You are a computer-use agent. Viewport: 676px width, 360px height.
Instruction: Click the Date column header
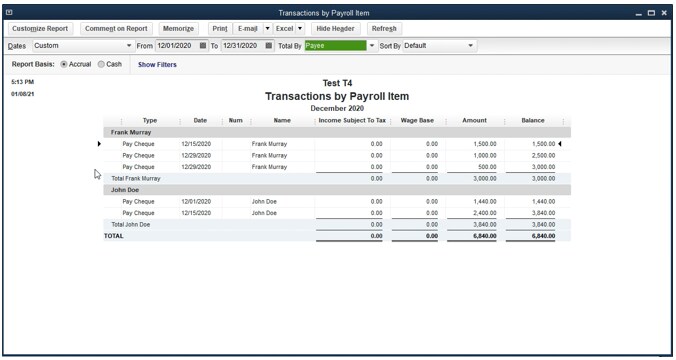[x=200, y=121]
